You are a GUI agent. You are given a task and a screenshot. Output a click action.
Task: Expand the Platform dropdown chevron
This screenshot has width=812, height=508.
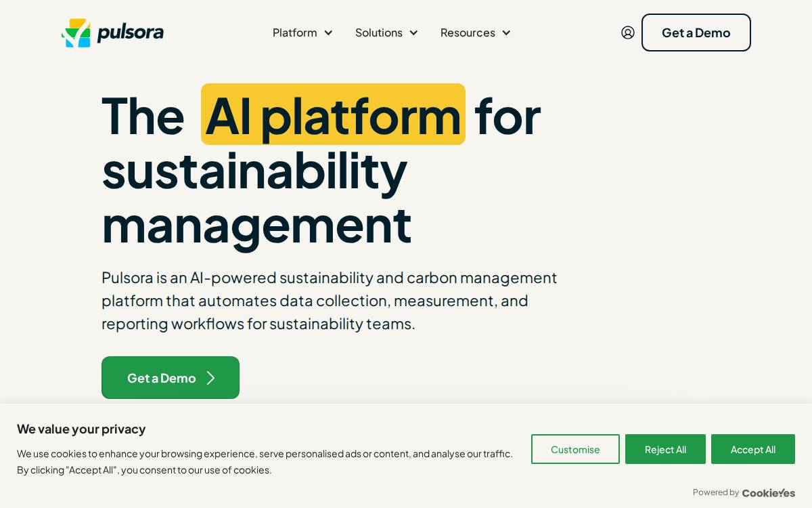click(x=328, y=33)
